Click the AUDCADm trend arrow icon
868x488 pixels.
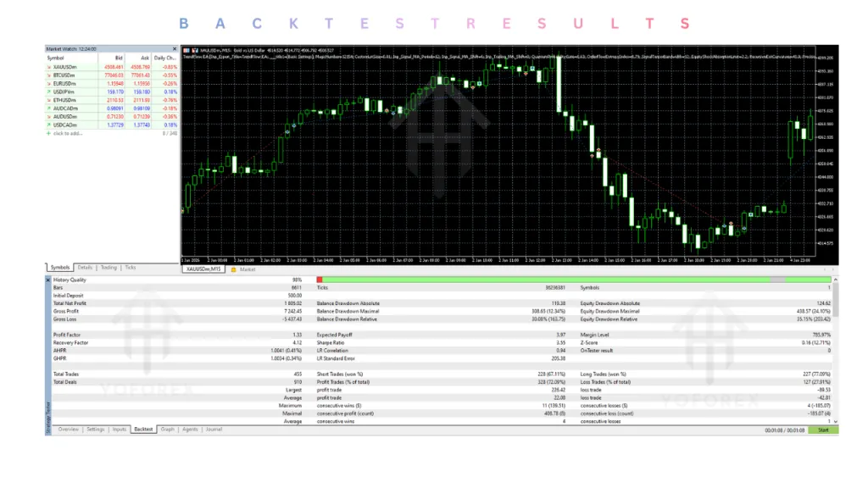tap(48, 108)
